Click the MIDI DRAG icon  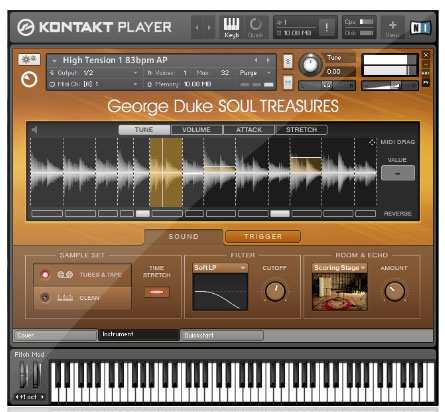pyautogui.click(x=373, y=142)
